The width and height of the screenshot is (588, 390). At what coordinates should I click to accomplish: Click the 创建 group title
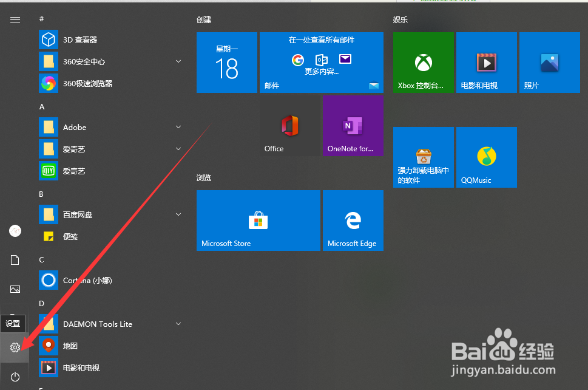click(204, 19)
